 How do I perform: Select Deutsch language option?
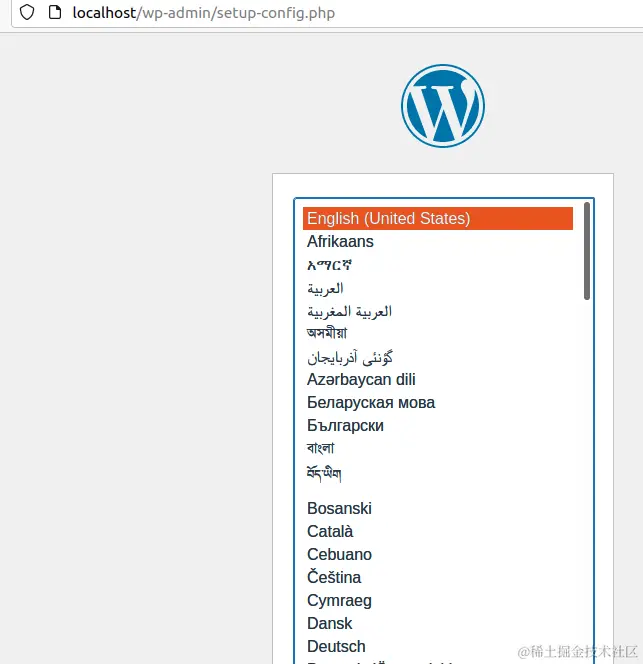[438, 646]
